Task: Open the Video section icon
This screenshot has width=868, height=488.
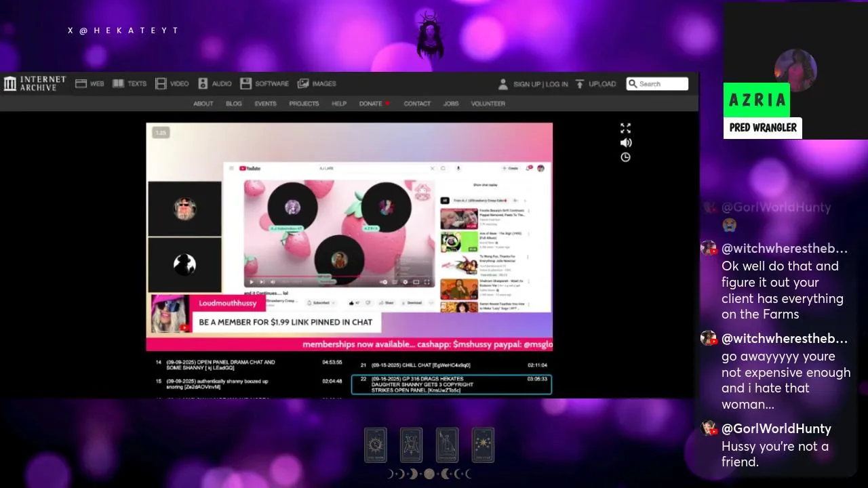Action: 161,83
